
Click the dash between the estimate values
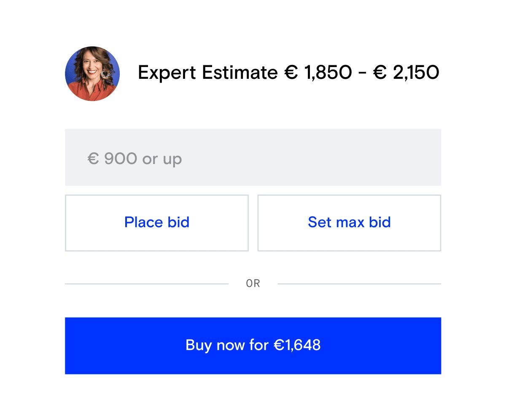(362, 74)
